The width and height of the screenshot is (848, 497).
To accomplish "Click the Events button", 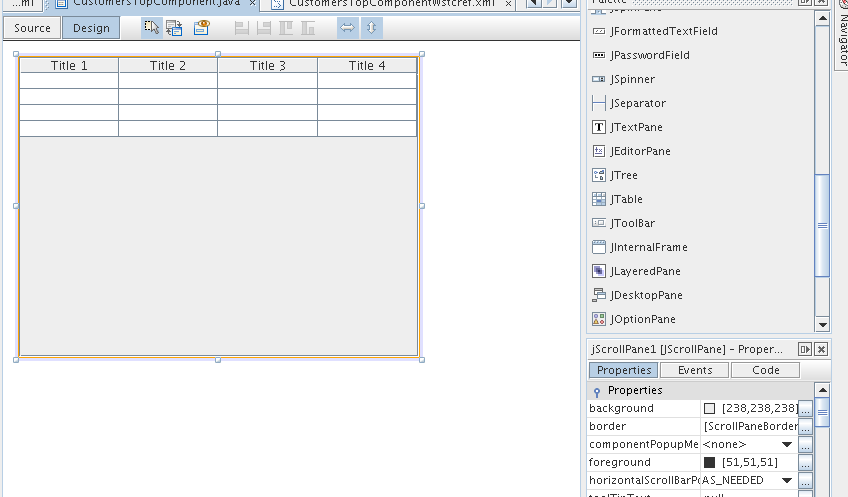I will click(x=694, y=370).
